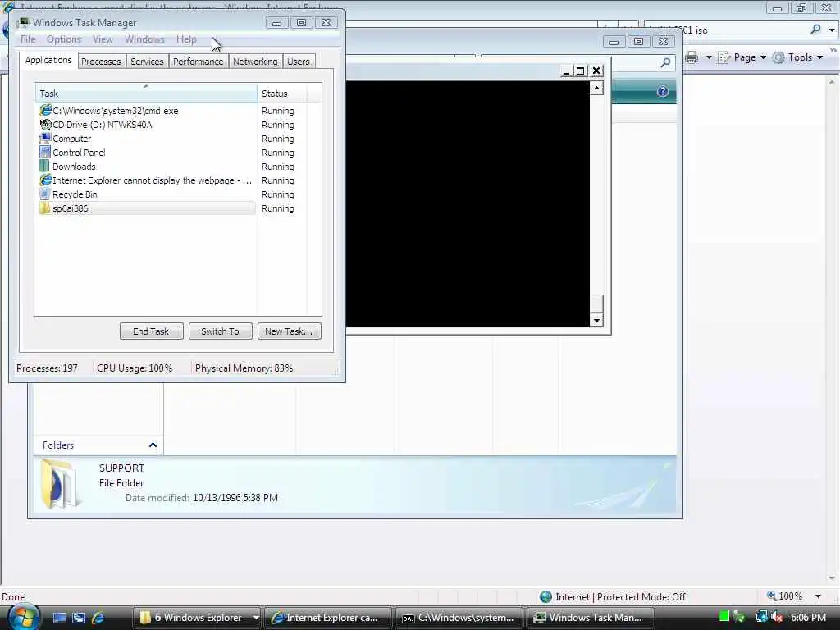Click the date modified value 10/13/1996 5:38 PM
This screenshot has width=840, height=630.
(x=235, y=498)
